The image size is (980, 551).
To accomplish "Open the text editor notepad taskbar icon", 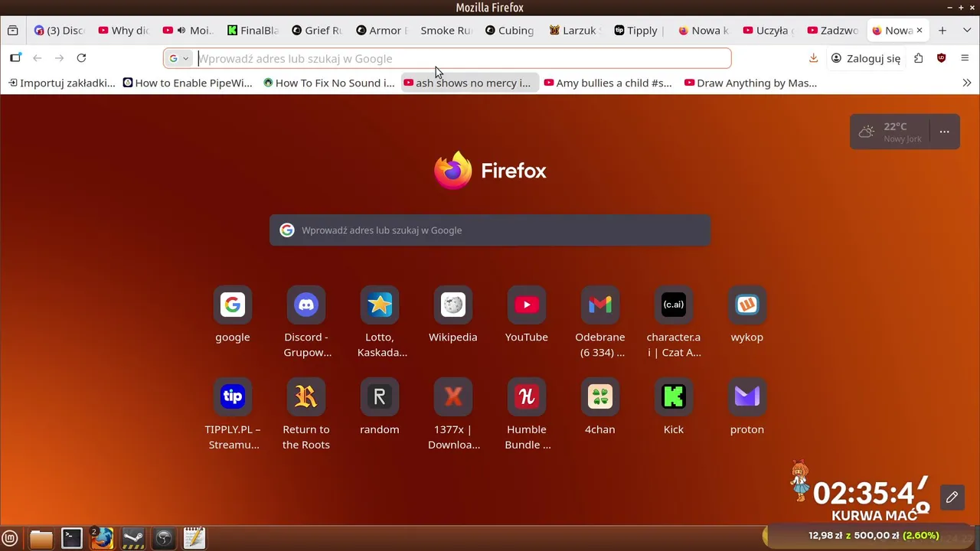I will 194,538.
